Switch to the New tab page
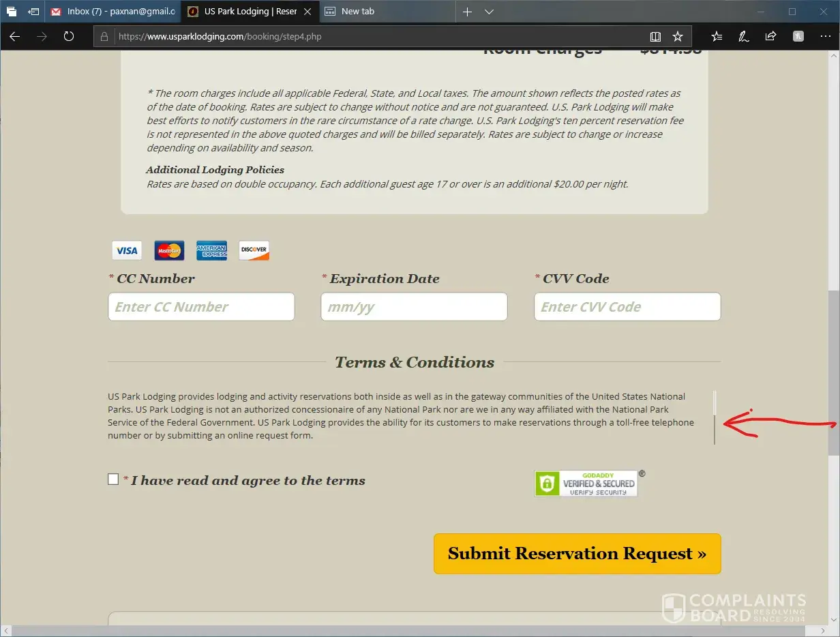The image size is (840, 637). 387,12
